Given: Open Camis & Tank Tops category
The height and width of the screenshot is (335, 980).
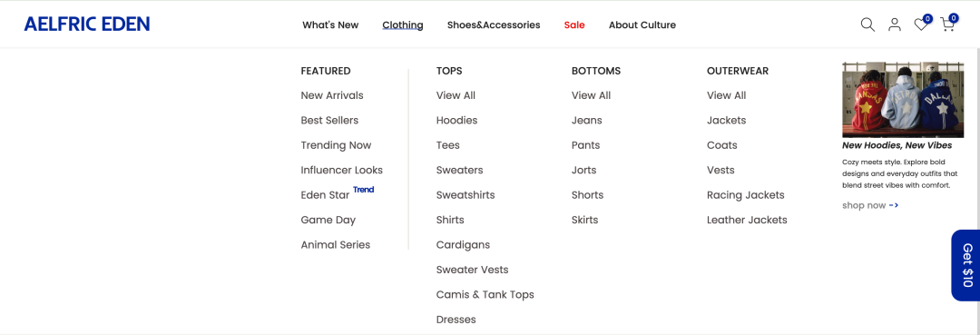Looking at the screenshot, I should coord(485,294).
